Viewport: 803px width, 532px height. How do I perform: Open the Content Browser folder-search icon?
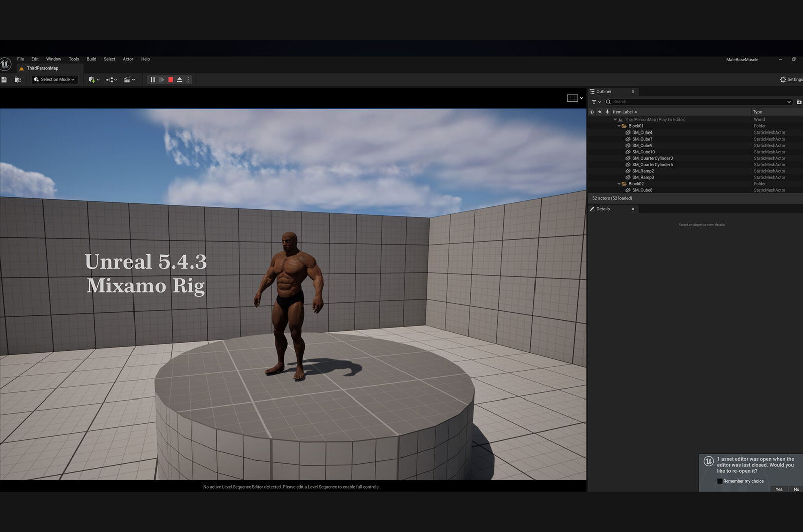click(x=18, y=80)
